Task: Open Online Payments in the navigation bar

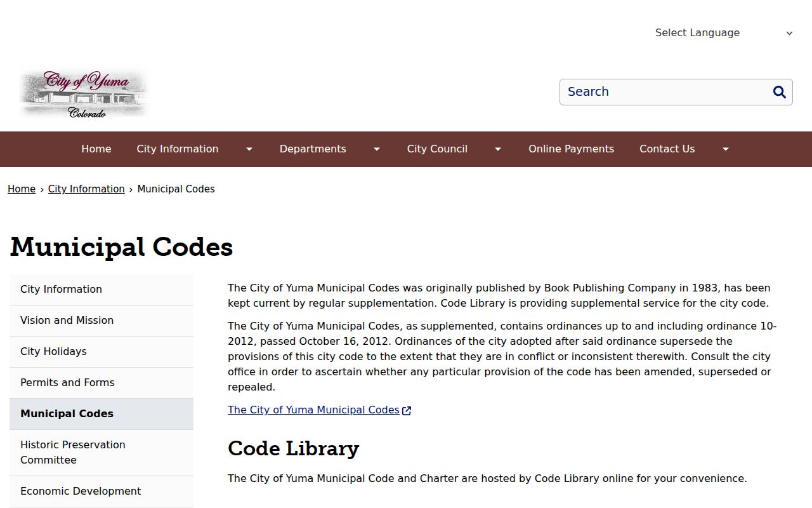Action: click(x=571, y=149)
